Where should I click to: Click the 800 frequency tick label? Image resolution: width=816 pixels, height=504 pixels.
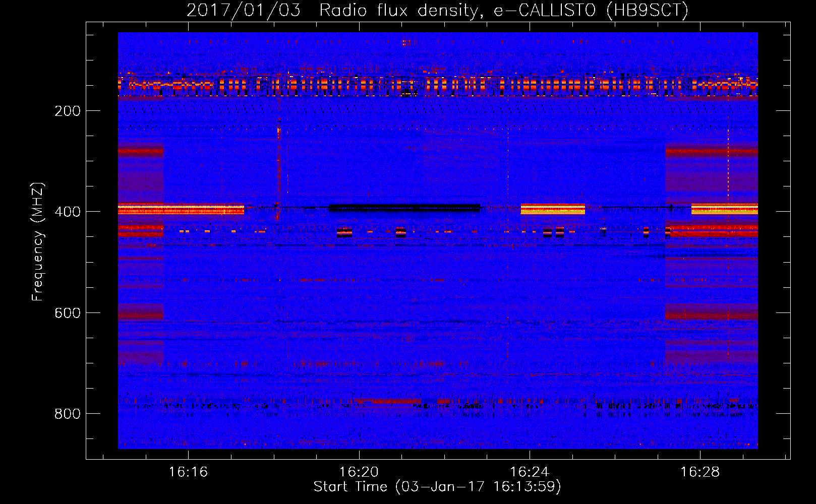click(x=68, y=414)
